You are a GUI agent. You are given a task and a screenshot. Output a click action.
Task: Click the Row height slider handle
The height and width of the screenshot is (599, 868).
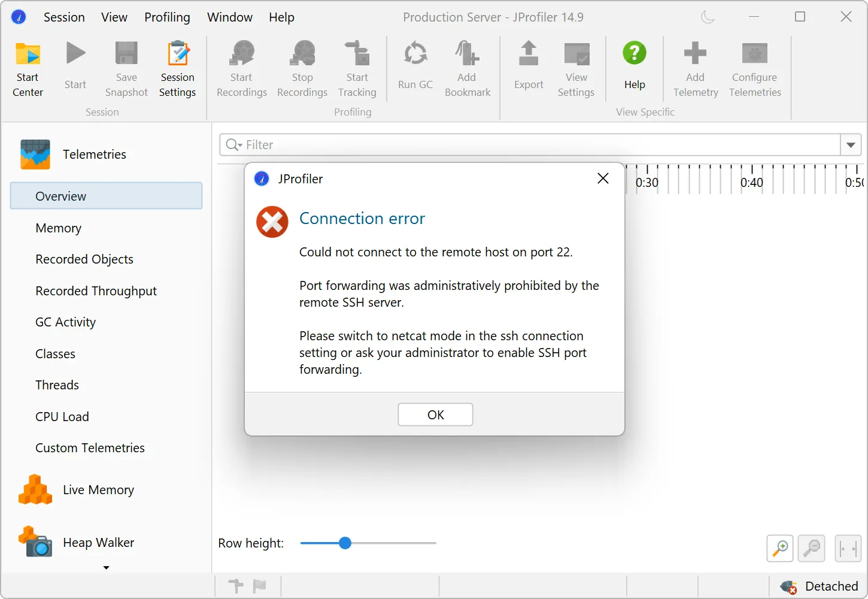pos(345,543)
